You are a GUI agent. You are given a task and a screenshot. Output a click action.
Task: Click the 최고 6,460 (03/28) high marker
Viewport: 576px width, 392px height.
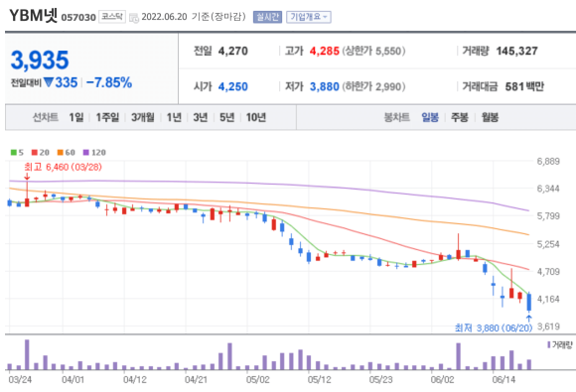63,168
